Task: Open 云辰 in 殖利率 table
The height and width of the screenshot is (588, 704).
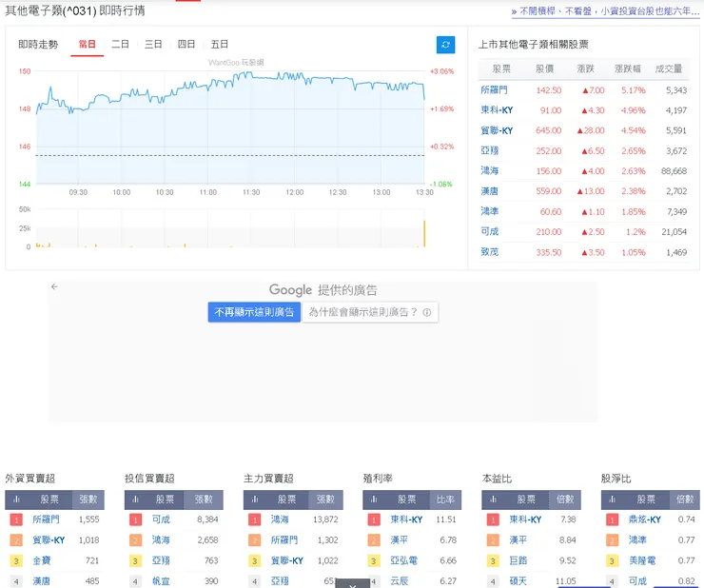Action: (x=400, y=581)
